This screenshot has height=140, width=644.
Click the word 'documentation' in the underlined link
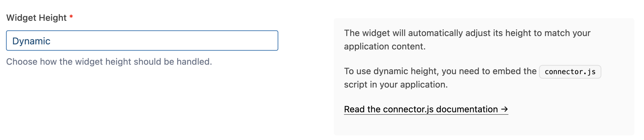pos(467,109)
